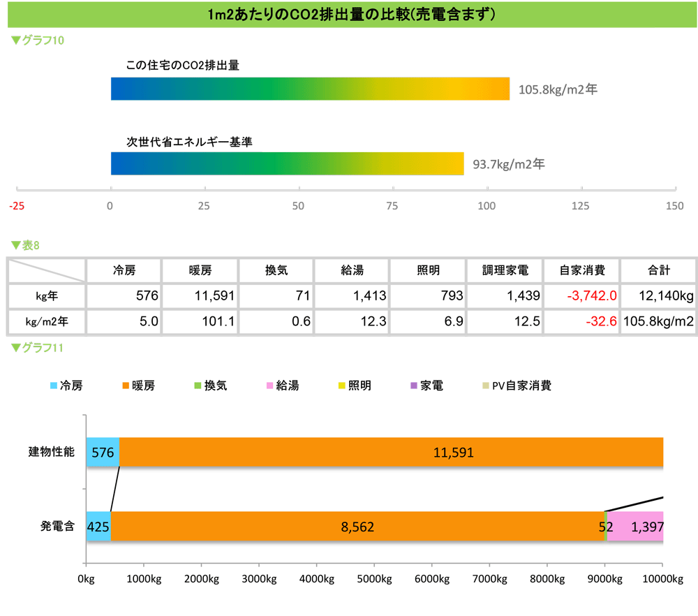Click the table cell 6.9
This screenshot has height=616, width=698.
point(429,321)
